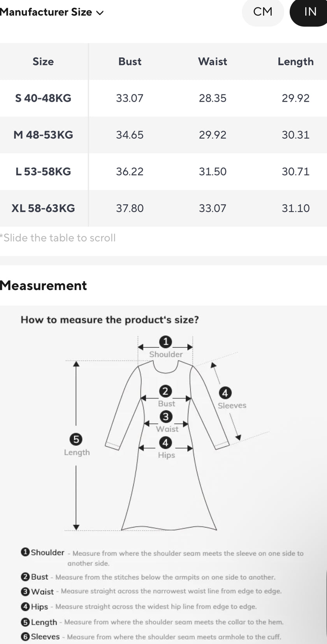Click the Size column header
Screen dimensions: 327x644
click(43, 62)
